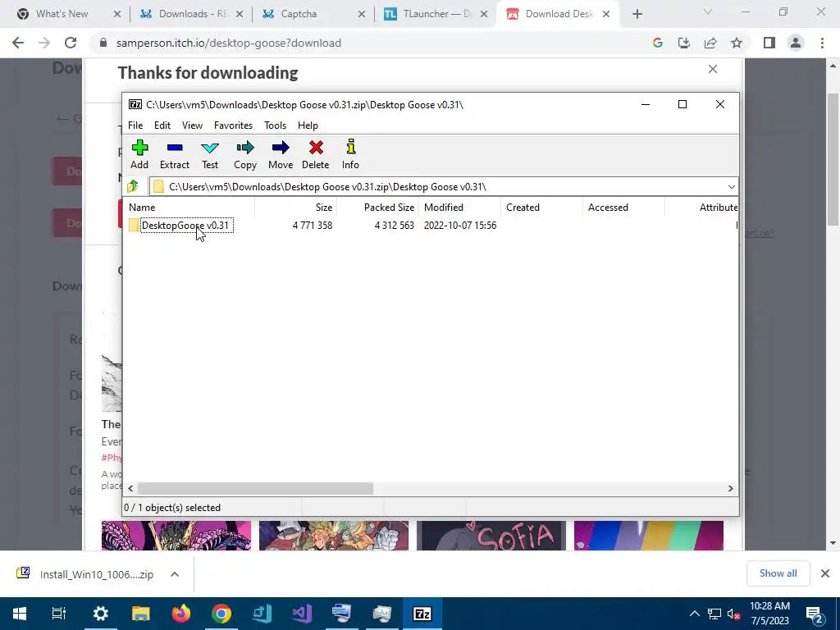840x630 pixels.
Task: Open a new Chrome tab
Action: pyautogui.click(x=637, y=15)
